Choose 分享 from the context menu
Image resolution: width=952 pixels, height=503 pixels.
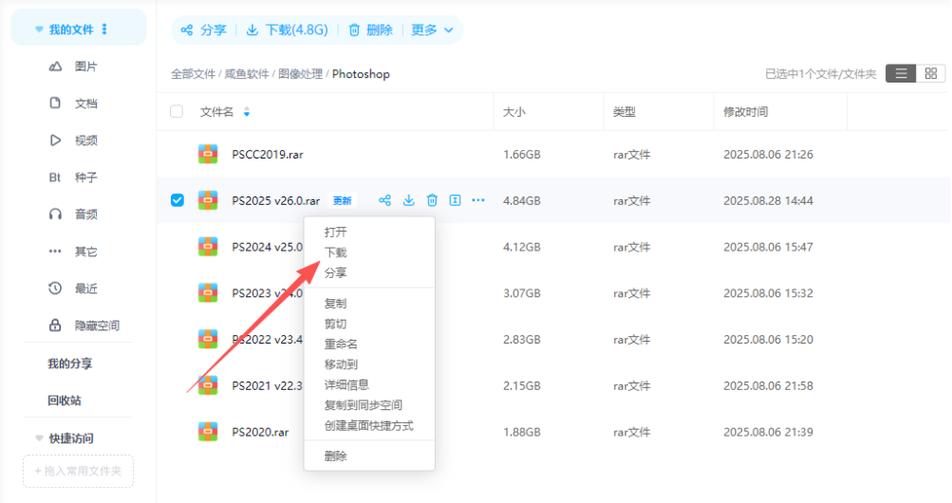click(336, 273)
